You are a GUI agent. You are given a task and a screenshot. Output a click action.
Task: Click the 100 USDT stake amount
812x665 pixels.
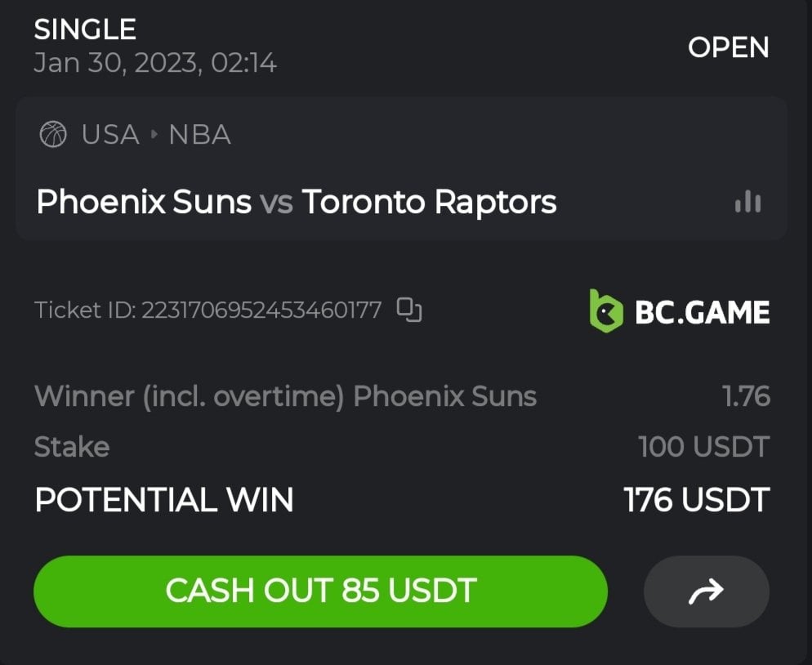coord(703,447)
